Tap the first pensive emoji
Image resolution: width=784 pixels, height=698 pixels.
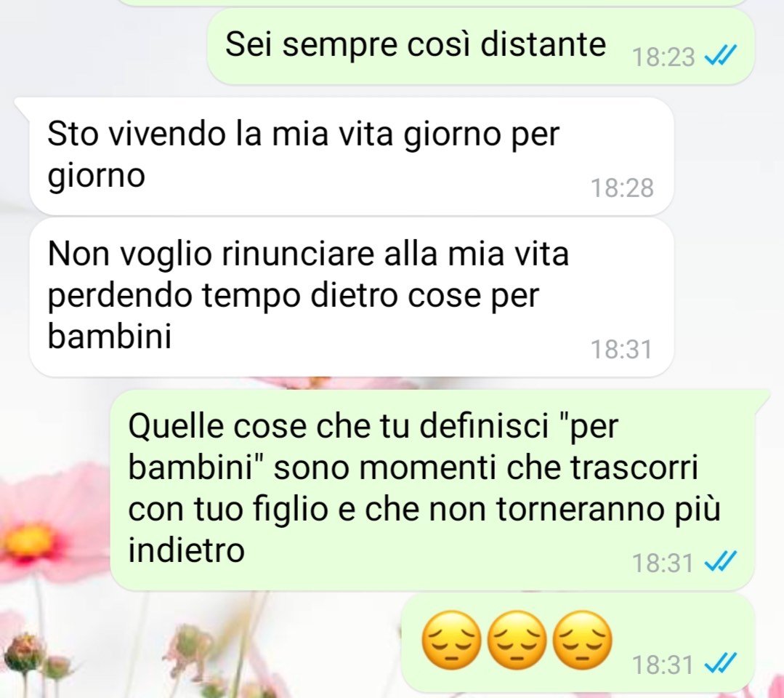(452, 640)
